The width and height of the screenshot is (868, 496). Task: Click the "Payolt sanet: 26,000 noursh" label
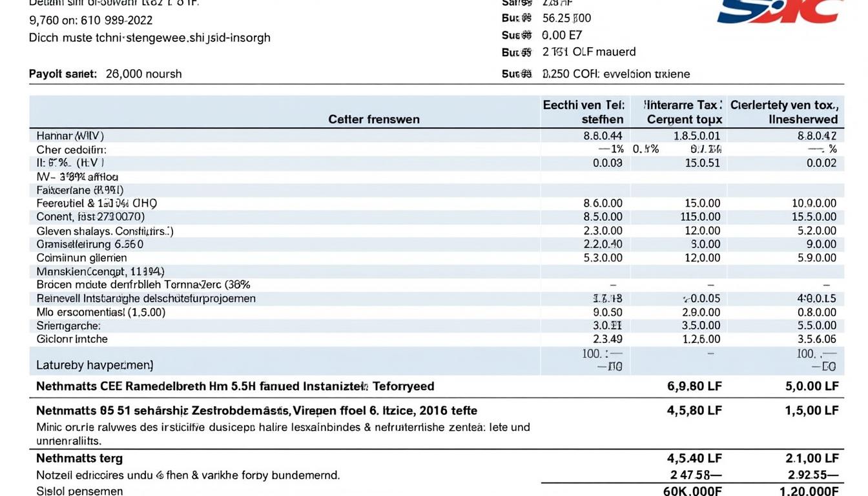point(105,74)
